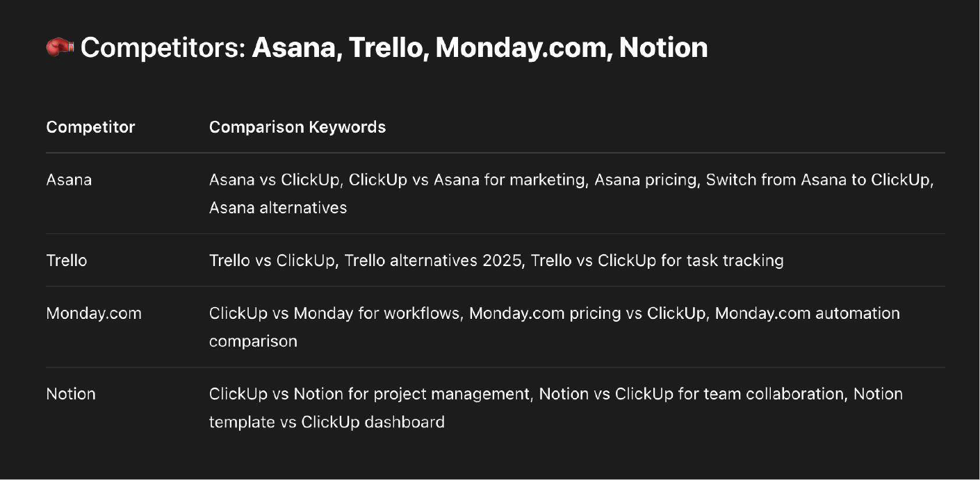Click Trello alternatives 2025 keyword

[432, 260]
